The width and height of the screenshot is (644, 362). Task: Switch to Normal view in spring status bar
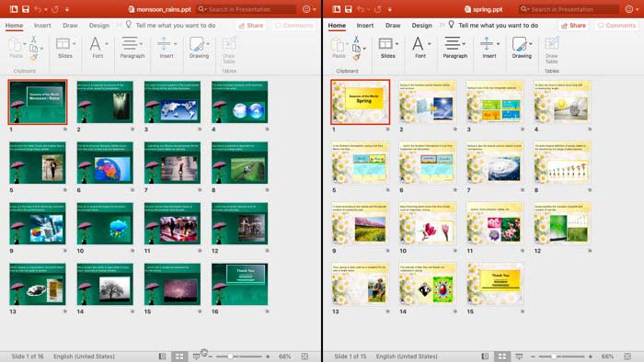point(485,356)
